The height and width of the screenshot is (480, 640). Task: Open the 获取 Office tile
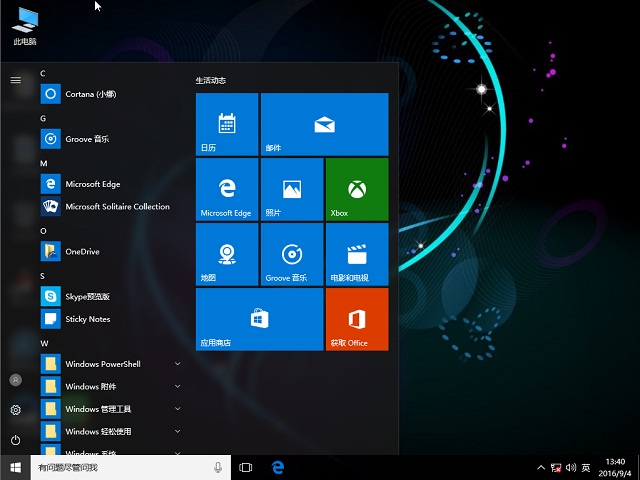tap(356, 318)
